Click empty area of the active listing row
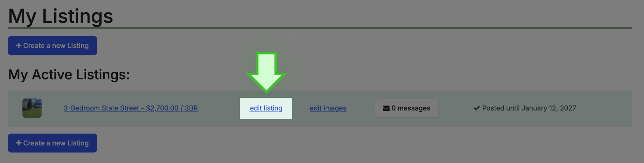Screen dimensions: 644x163 [604, 108]
